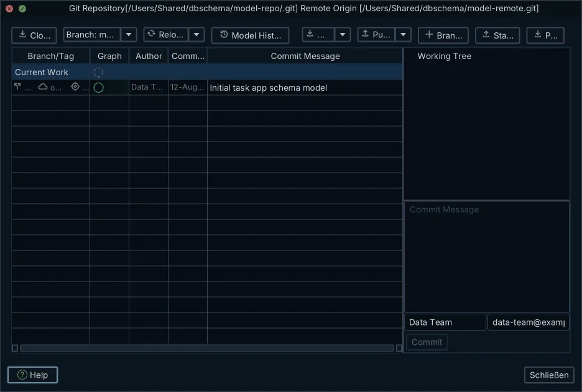The height and width of the screenshot is (392, 582).
Task: Expand the pull options dropdown arrow
Action: coord(343,35)
